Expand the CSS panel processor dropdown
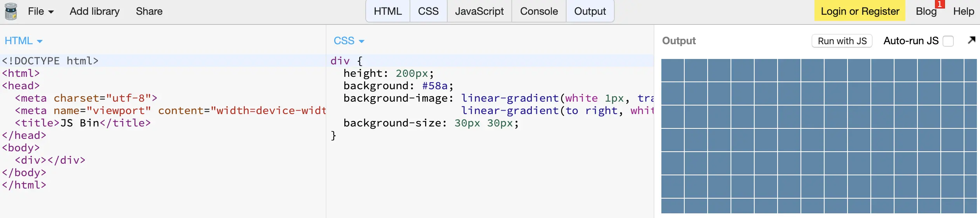 pos(349,41)
